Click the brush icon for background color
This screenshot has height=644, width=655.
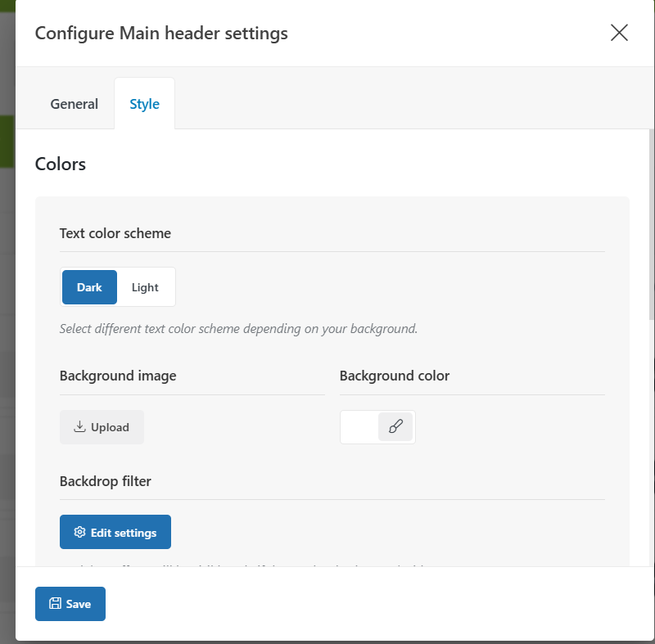tap(395, 426)
